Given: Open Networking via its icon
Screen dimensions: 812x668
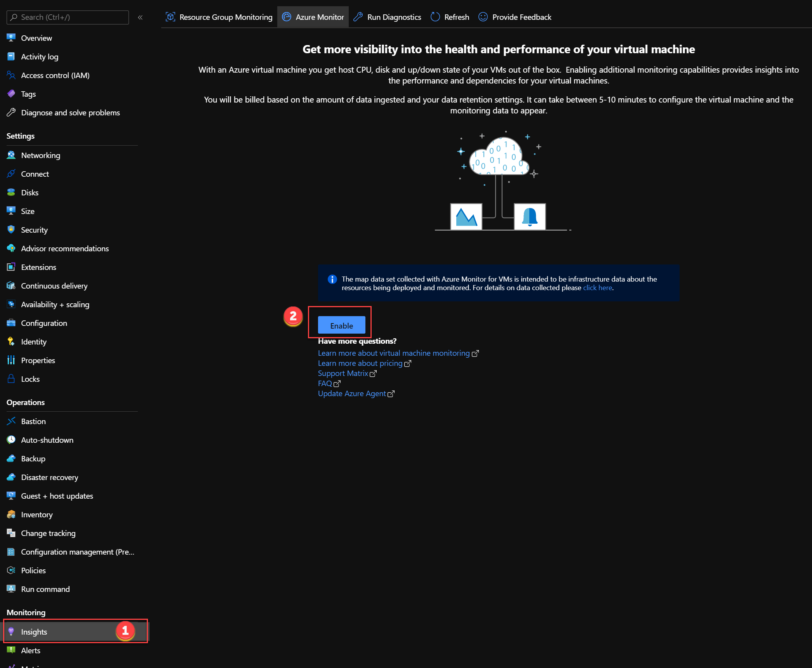Looking at the screenshot, I should pos(11,155).
